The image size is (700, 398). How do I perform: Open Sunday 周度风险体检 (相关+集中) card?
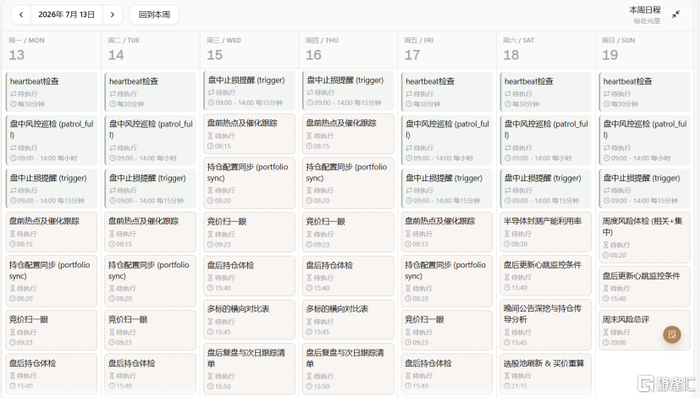645,237
